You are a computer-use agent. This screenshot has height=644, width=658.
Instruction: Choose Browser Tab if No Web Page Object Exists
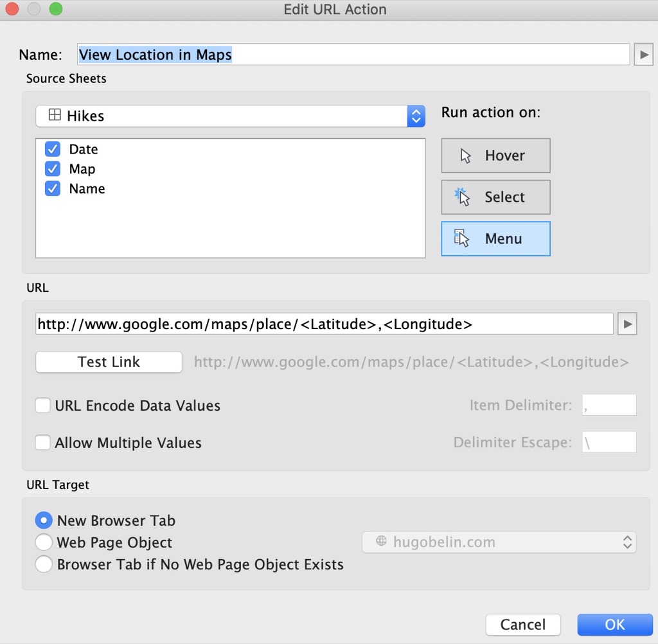[x=44, y=564]
